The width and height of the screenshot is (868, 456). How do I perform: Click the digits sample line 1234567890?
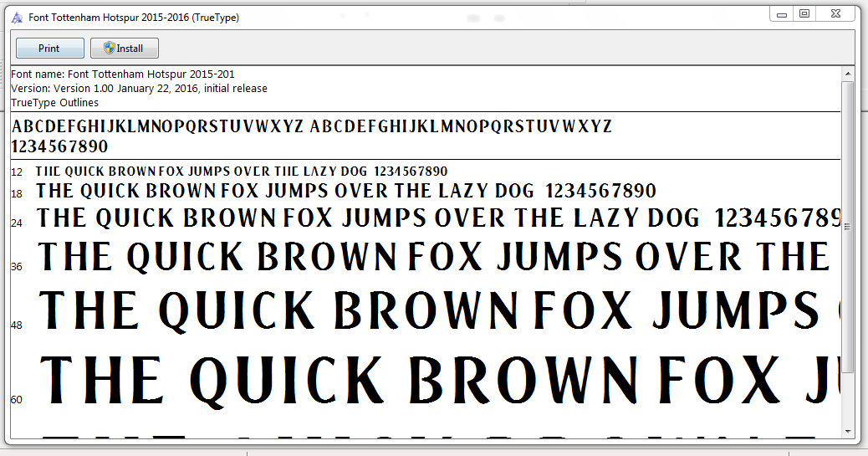coord(59,146)
